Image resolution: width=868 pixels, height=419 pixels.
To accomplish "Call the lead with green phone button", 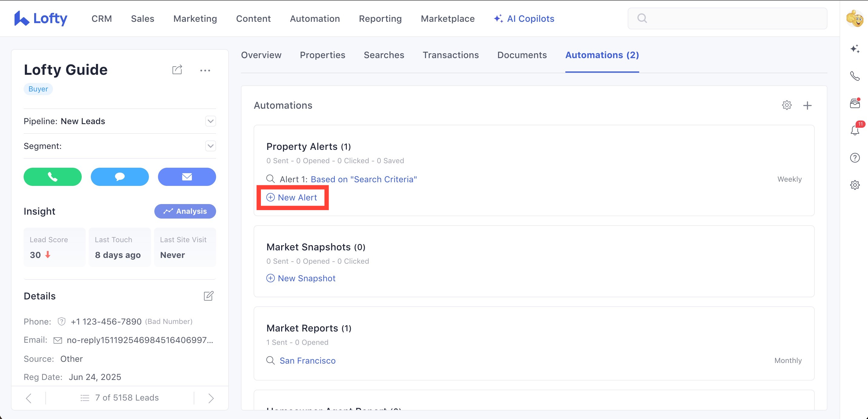I will [x=53, y=177].
